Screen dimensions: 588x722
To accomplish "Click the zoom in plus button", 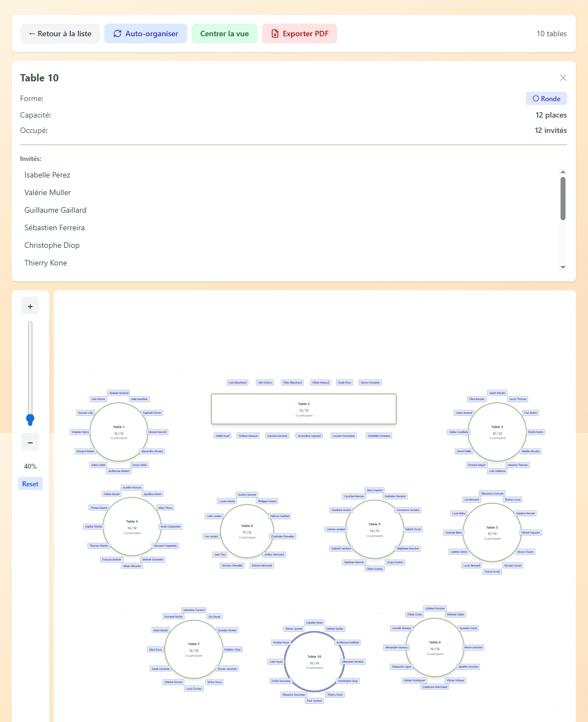I will pos(30,306).
